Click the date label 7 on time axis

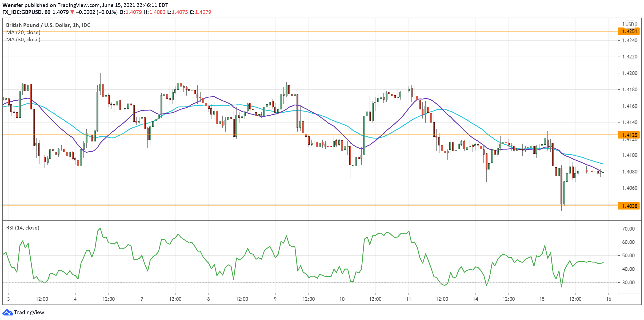[x=142, y=299]
